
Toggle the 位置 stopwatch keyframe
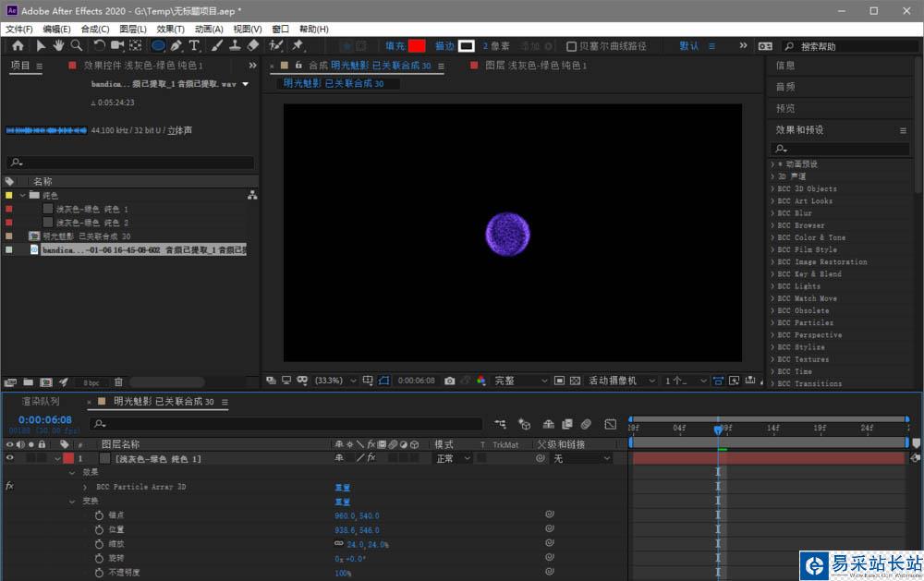coord(99,530)
